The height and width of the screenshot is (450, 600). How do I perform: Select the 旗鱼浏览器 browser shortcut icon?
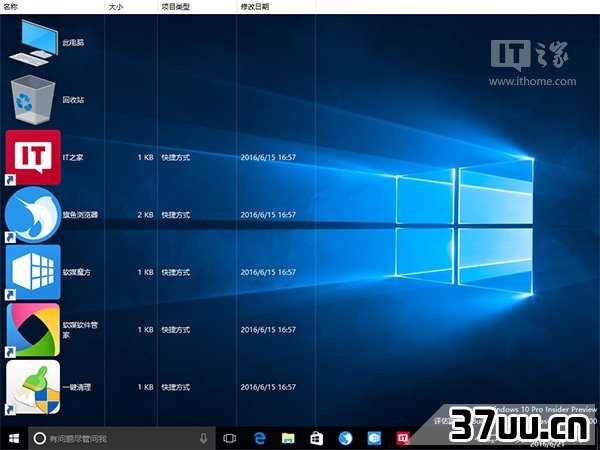(x=33, y=215)
